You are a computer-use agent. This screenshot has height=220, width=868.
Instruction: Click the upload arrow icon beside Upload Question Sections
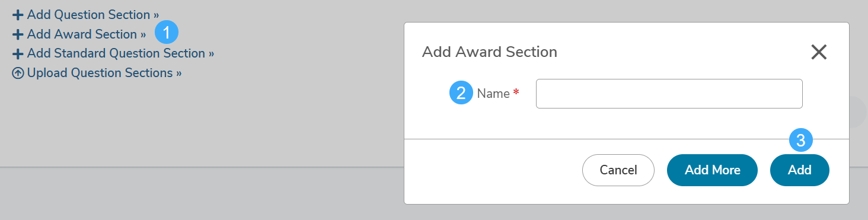18,74
